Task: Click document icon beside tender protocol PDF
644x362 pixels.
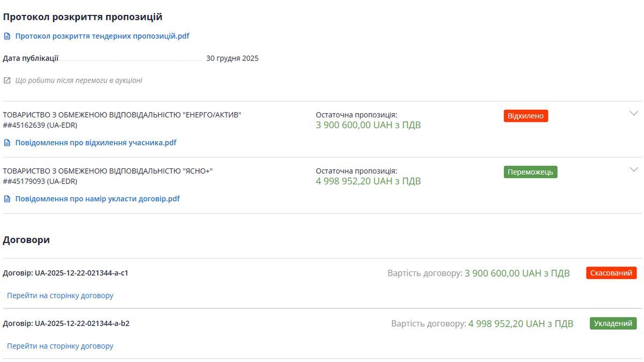Action: pos(7,36)
